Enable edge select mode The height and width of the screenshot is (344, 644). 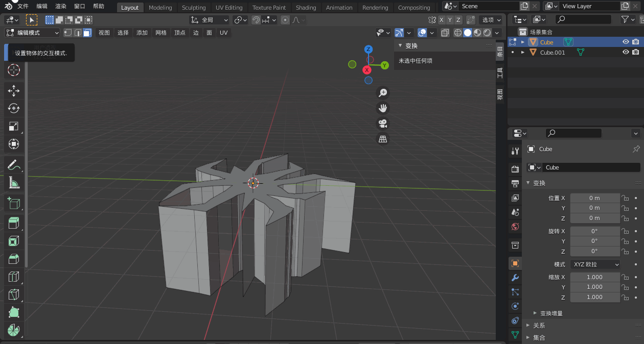pos(78,33)
